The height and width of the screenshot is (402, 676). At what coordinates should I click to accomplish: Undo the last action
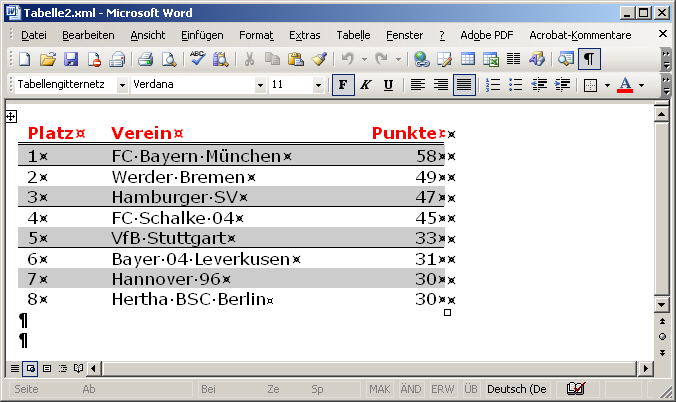pos(348,59)
